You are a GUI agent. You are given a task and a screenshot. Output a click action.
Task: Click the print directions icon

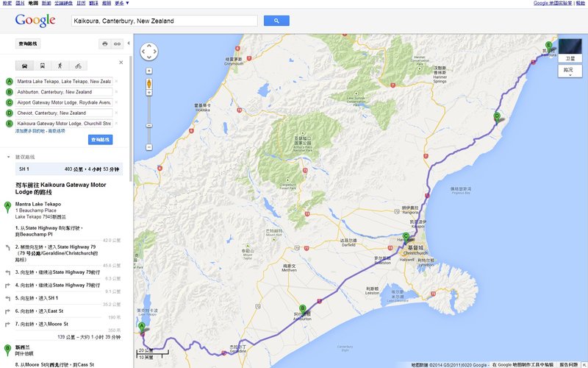coord(104,44)
